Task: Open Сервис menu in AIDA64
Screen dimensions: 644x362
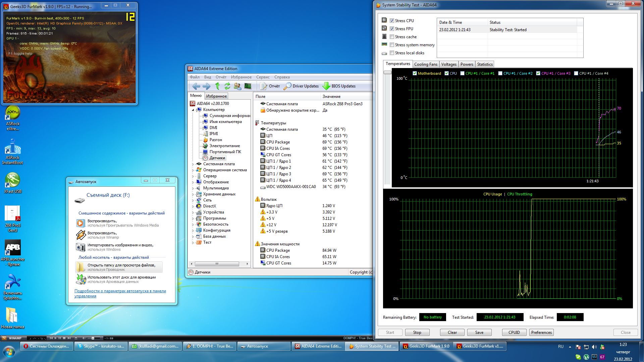Action: click(263, 77)
